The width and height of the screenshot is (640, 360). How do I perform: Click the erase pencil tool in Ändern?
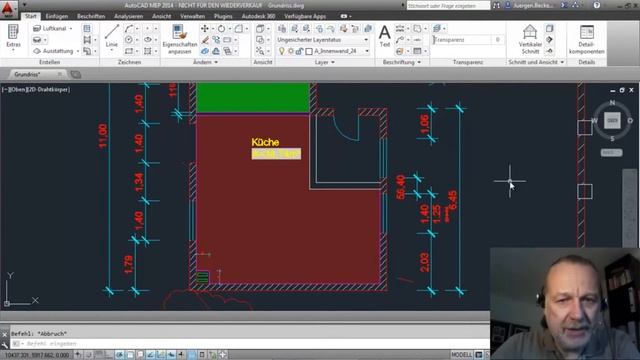pyautogui.click(x=205, y=40)
